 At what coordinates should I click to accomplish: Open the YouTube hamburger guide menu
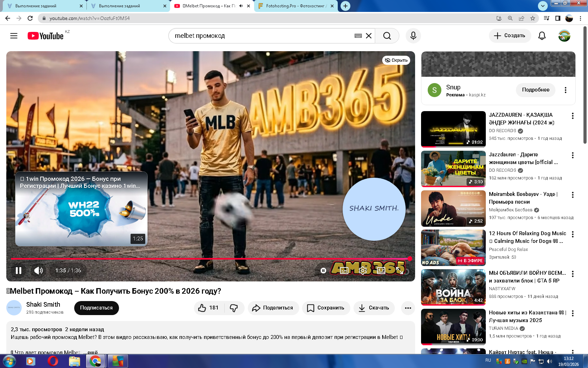pyautogui.click(x=14, y=36)
